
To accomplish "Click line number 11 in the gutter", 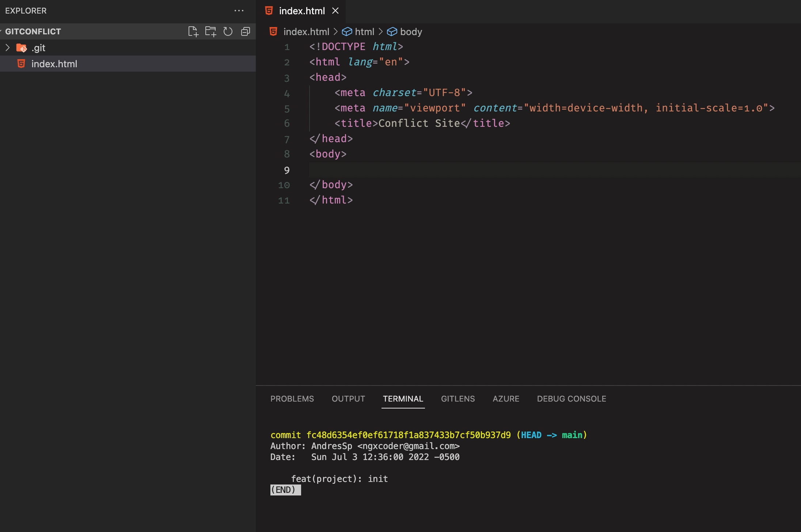I will (x=284, y=201).
